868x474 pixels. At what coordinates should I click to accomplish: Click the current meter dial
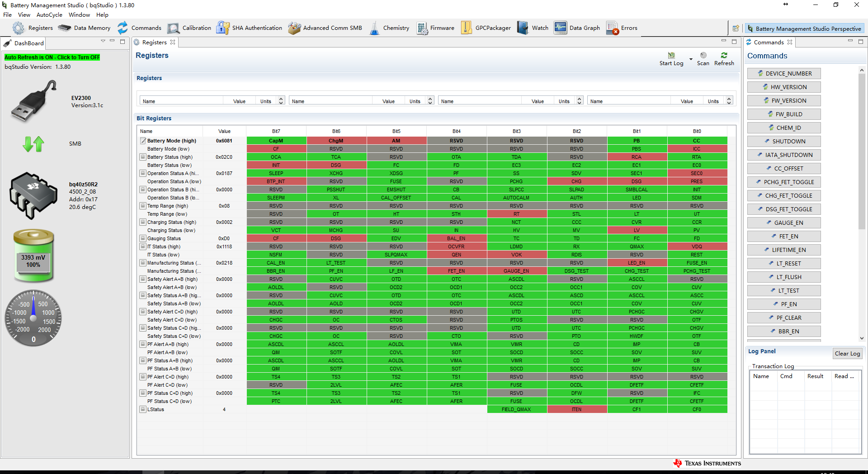coord(33,318)
